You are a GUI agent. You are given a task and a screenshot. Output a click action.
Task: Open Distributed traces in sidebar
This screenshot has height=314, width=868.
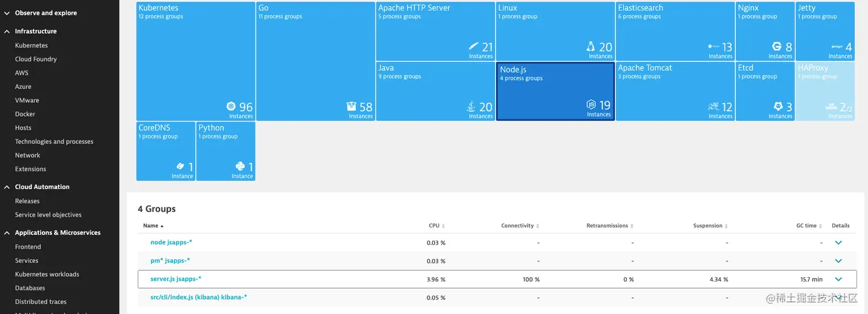[x=41, y=302]
